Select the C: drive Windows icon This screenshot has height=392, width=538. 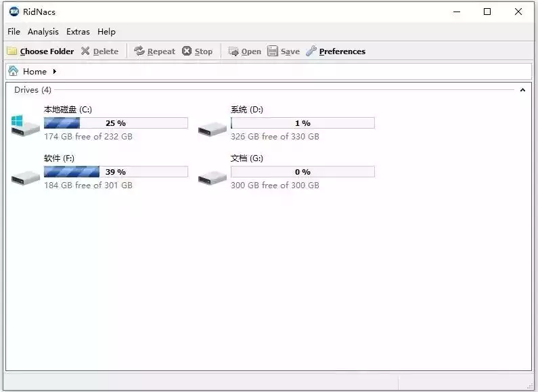pos(25,125)
